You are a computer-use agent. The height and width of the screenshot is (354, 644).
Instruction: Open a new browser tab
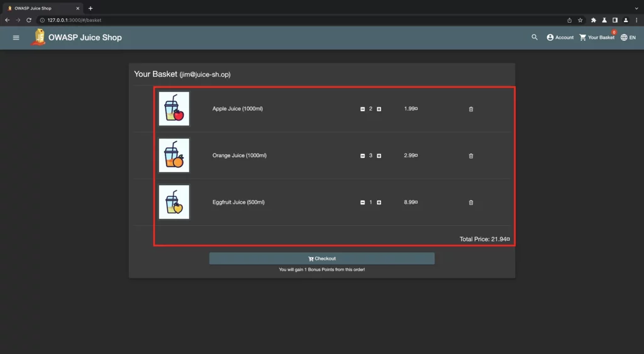tap(91, 8)
